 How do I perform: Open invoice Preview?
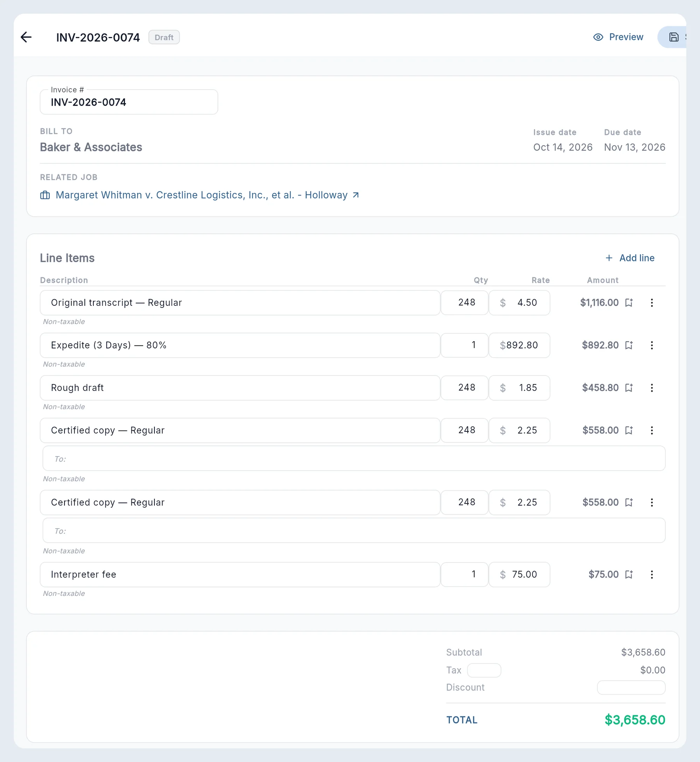[618, 37]
